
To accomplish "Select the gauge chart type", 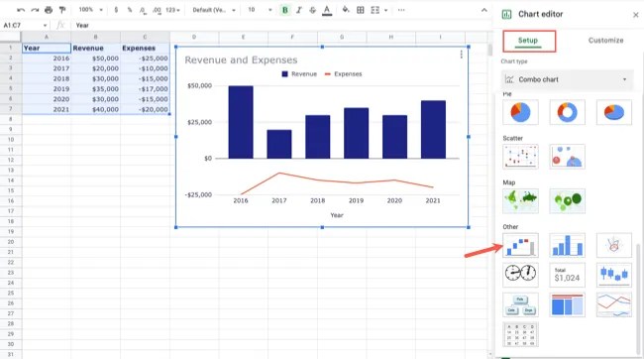I will 520,275.
